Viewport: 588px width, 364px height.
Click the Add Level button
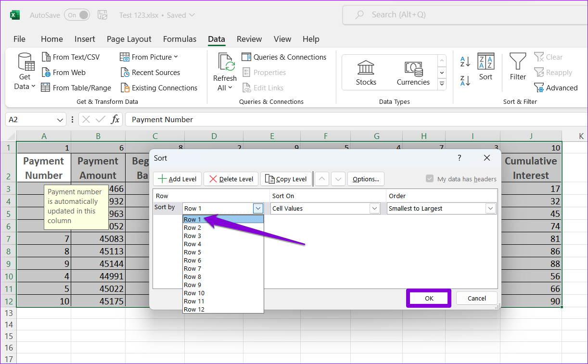pos(177,179)
